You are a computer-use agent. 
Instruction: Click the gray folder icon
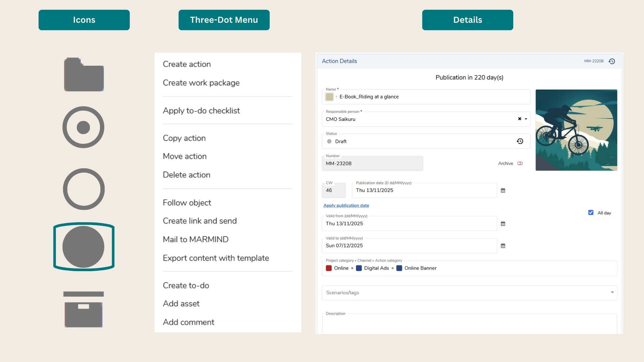(84, 75)
